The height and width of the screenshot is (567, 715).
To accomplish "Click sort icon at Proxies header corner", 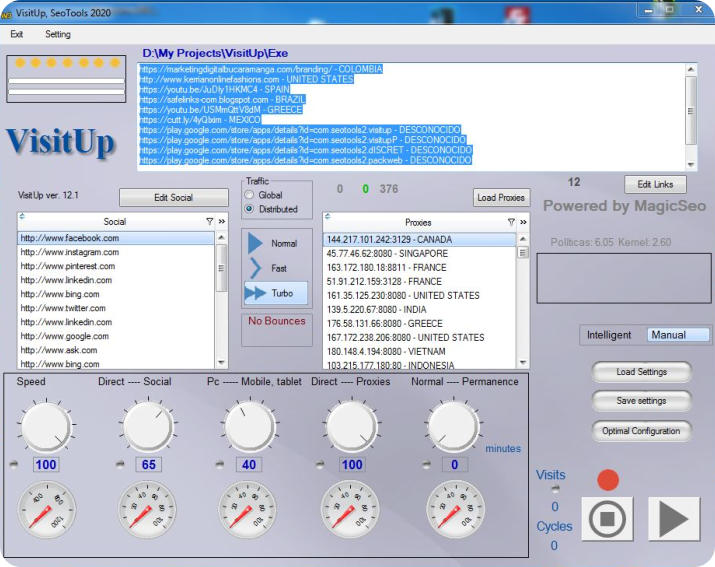I will [x=327, y=216].
